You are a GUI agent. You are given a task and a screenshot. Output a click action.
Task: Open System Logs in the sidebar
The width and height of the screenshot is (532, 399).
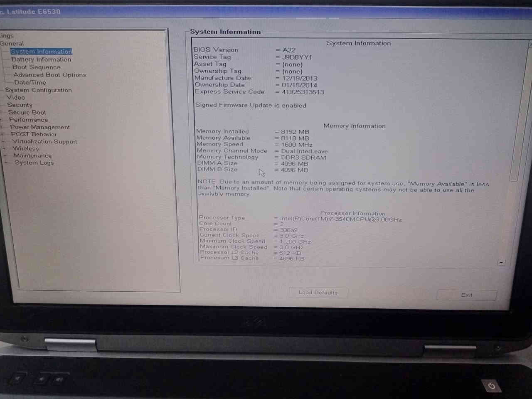point(34,163)
